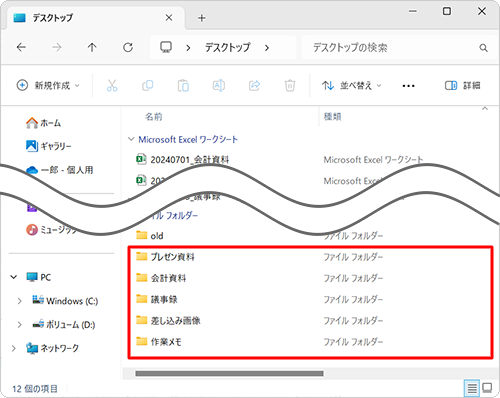
Task: Select the file 20240701_会計資料
Action: tap(183, 160)
